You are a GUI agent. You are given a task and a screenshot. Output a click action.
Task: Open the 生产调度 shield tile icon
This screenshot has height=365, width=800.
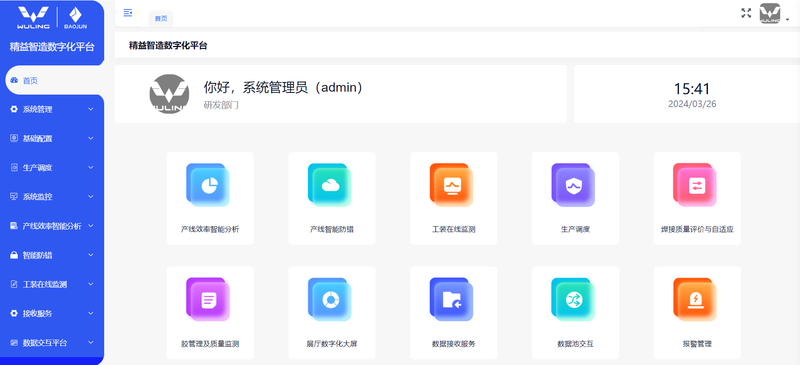573,185
